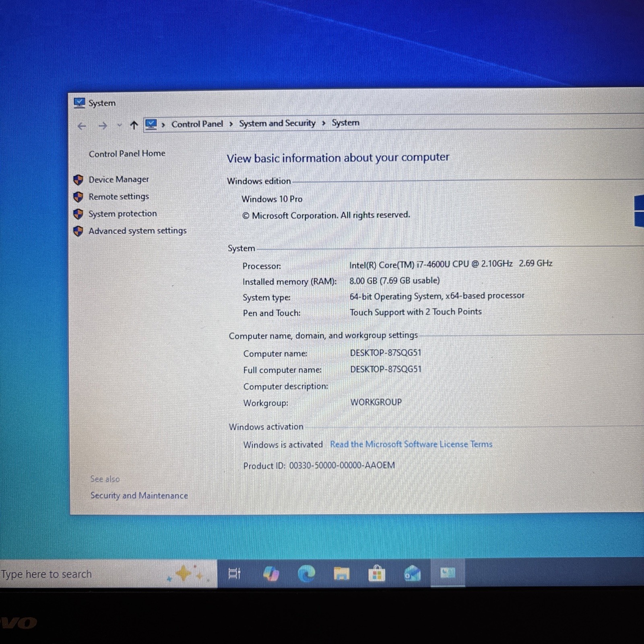This screenshot has width=644, height=644.
Task: Open Control Panel Home
Action: [127, 154]
